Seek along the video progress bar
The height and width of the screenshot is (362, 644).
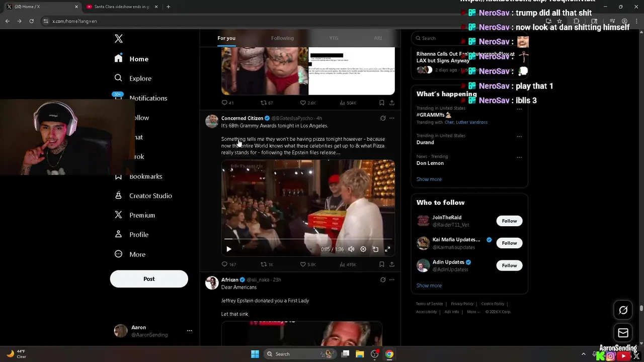[x=308, y=239]
